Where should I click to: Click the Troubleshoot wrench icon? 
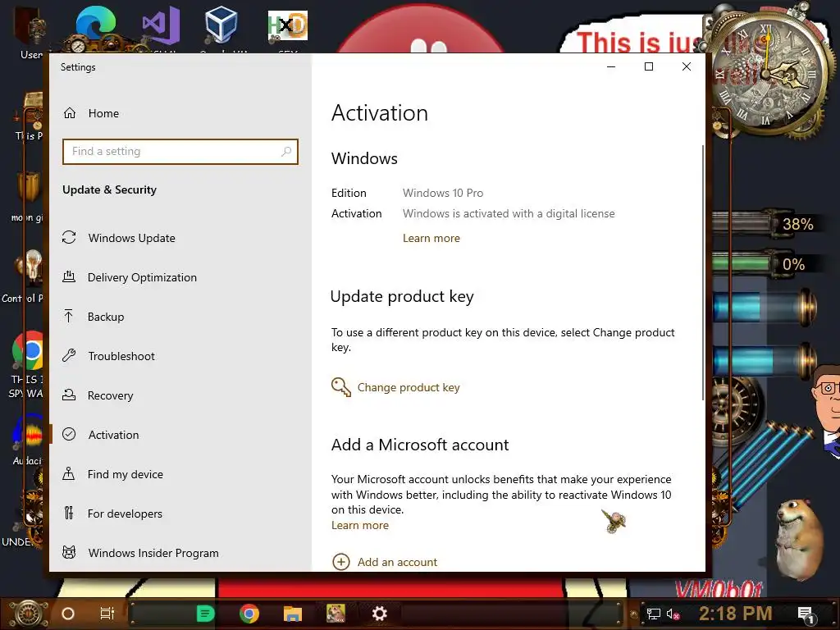click(69, 355)
